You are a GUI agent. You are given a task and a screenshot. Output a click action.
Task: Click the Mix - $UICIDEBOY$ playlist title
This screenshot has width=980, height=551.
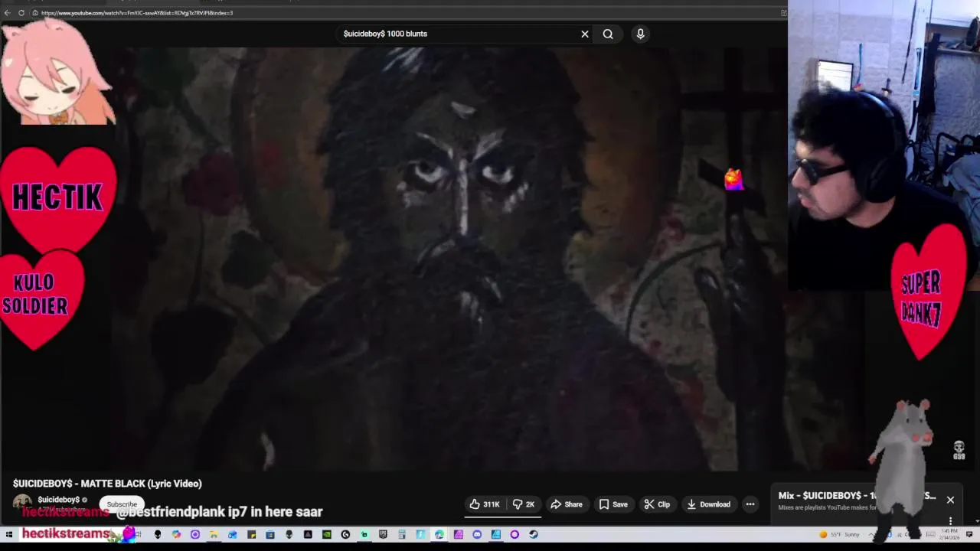(x=857, y=496)
